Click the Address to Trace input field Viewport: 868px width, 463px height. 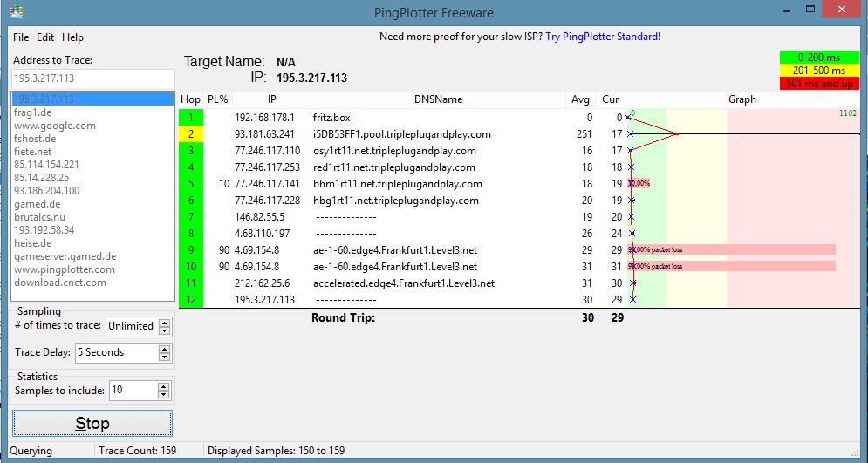click(92, 78)
